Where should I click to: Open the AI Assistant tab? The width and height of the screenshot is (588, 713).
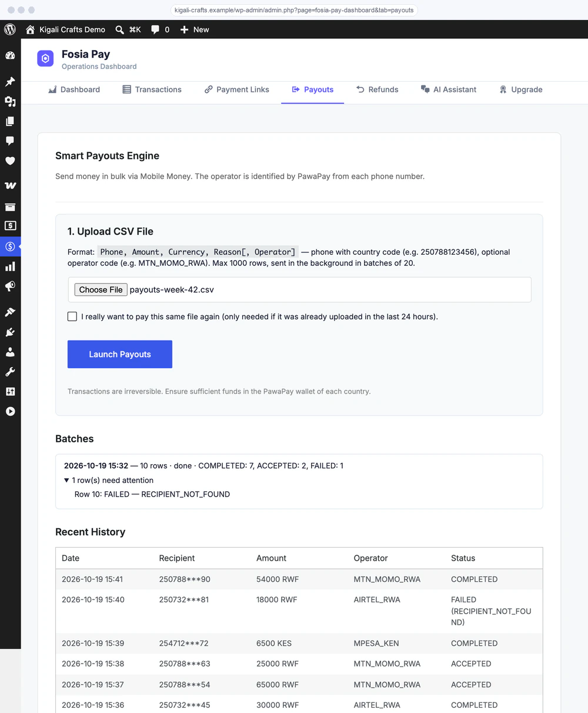(448, 89)
